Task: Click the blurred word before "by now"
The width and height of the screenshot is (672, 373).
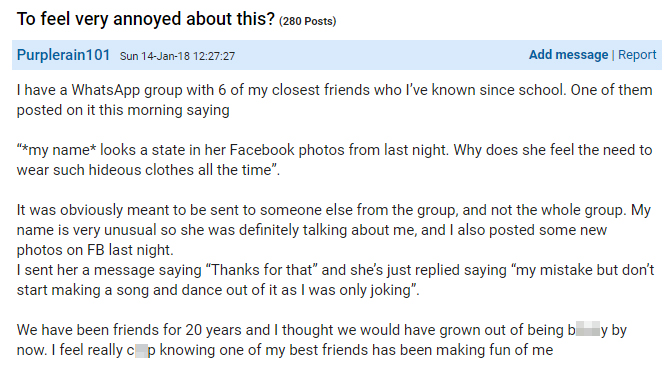Action: [x=588, y=330]
